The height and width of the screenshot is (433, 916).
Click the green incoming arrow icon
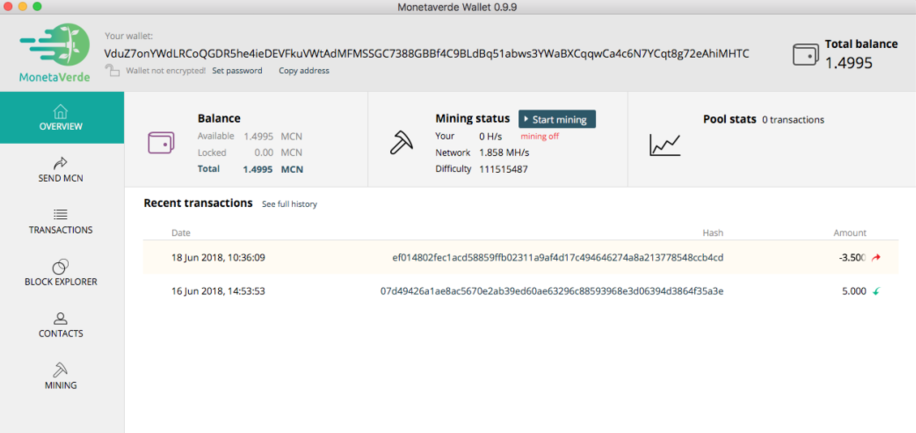tap(876, 291)
